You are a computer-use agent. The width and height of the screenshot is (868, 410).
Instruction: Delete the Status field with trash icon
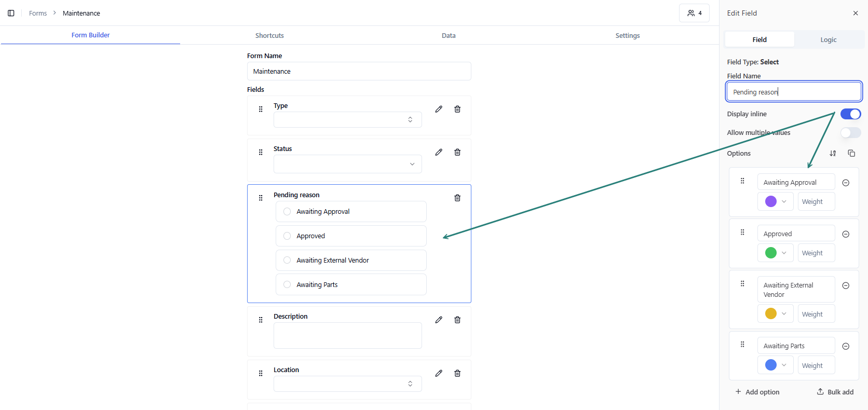(457, 152)
